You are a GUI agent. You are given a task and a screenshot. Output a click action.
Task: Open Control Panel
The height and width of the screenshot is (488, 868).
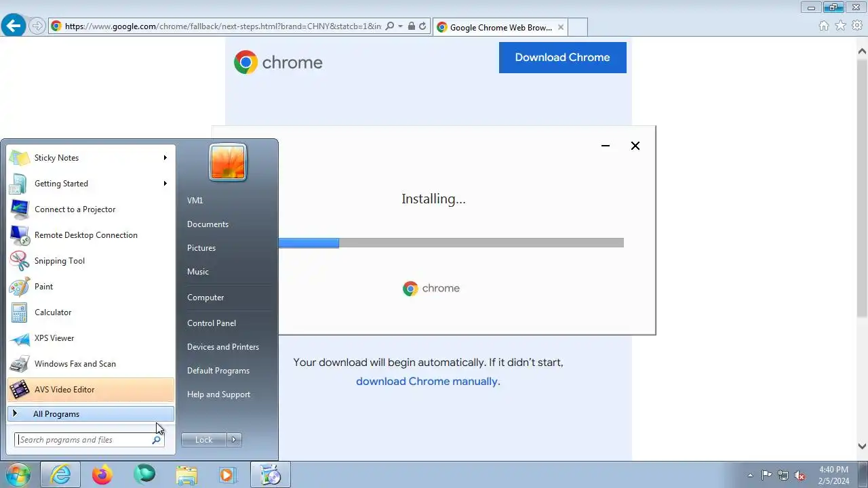212,323
